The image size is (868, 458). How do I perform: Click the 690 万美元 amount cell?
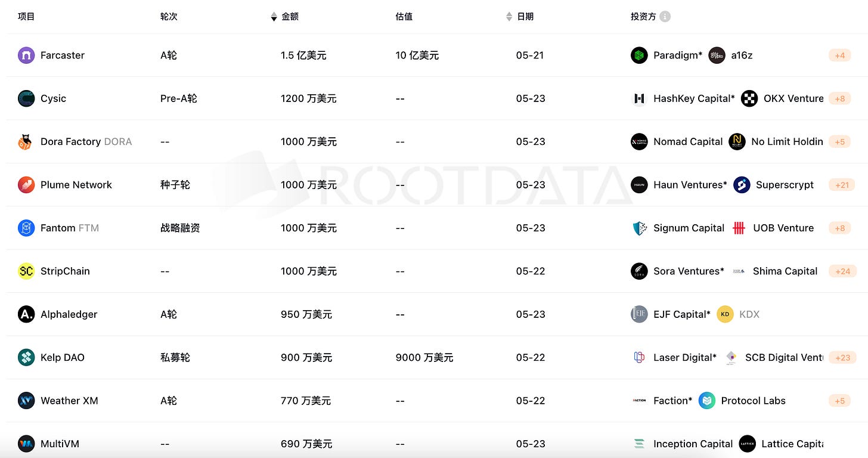click(x=306, y=444)
